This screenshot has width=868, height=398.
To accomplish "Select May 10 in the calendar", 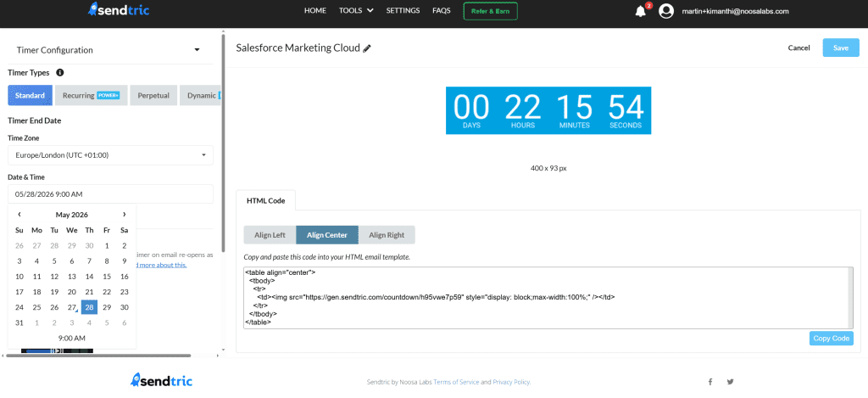I will [x=19, y=276].
